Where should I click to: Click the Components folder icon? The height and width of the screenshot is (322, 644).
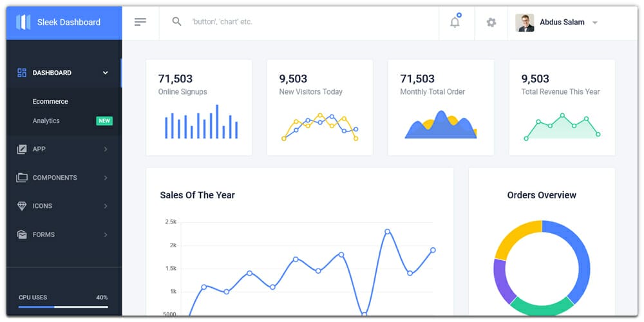pos(22,178)
